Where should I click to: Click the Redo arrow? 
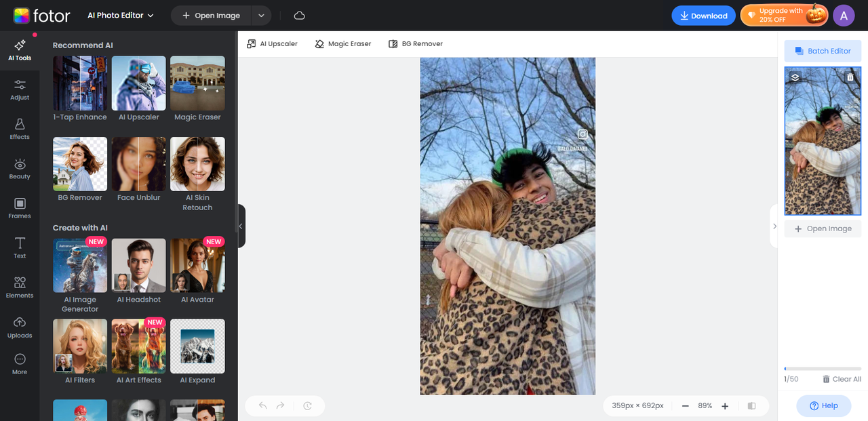pyautogui.click(x=281, y=405)
